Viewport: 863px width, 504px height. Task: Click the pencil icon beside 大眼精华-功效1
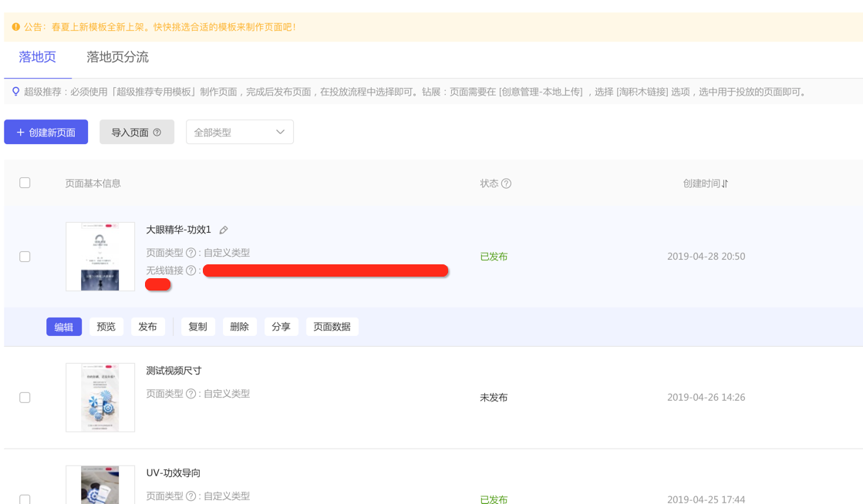(224, 230)
